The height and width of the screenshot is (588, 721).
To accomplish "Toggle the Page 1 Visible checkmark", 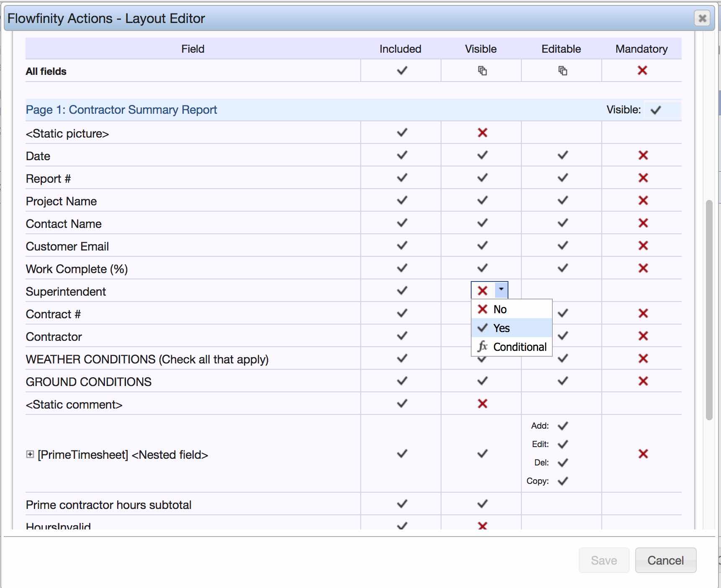I will coord(655,110).
